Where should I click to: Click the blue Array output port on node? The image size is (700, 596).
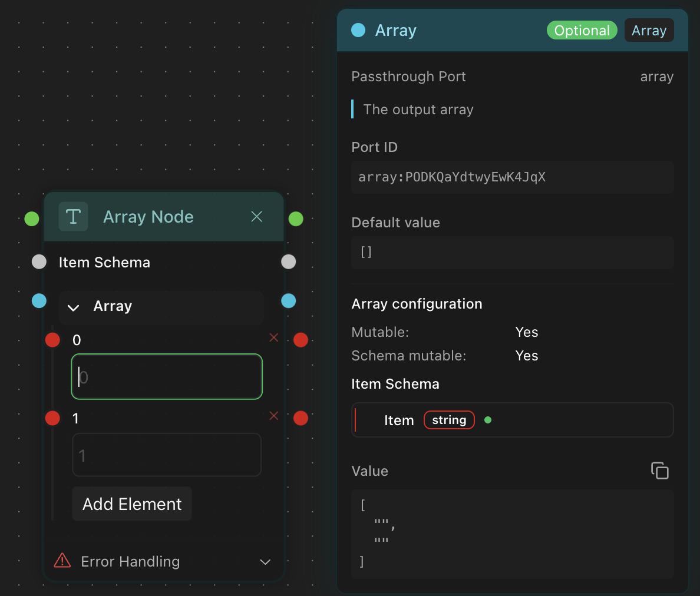pyautogui.click(x=289, y=301)
